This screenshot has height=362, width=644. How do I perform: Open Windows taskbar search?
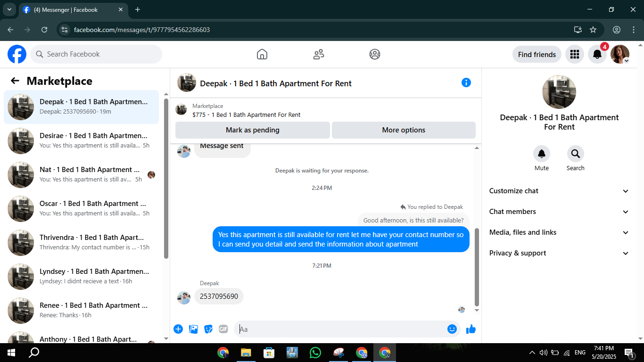tap(34, 353)
